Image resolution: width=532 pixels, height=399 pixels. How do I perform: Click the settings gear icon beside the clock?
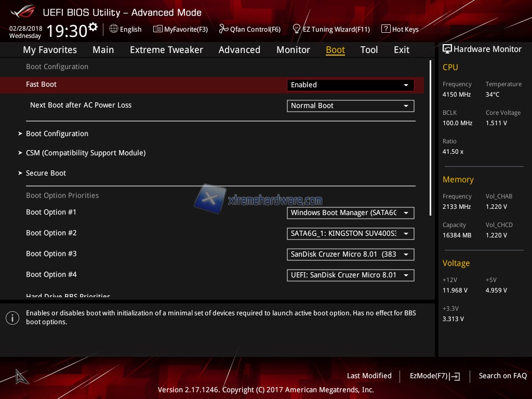coord(93,26)
